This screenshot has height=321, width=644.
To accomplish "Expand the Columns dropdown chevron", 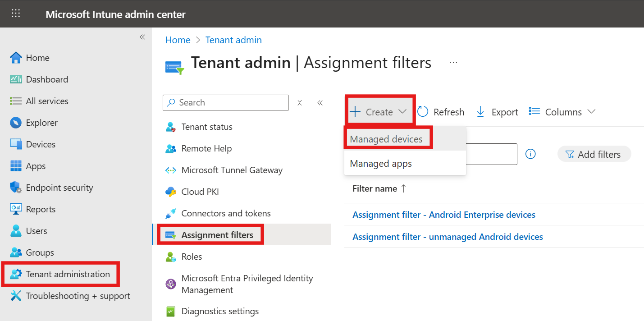I will pyautogui.click(x=592, y=112).
